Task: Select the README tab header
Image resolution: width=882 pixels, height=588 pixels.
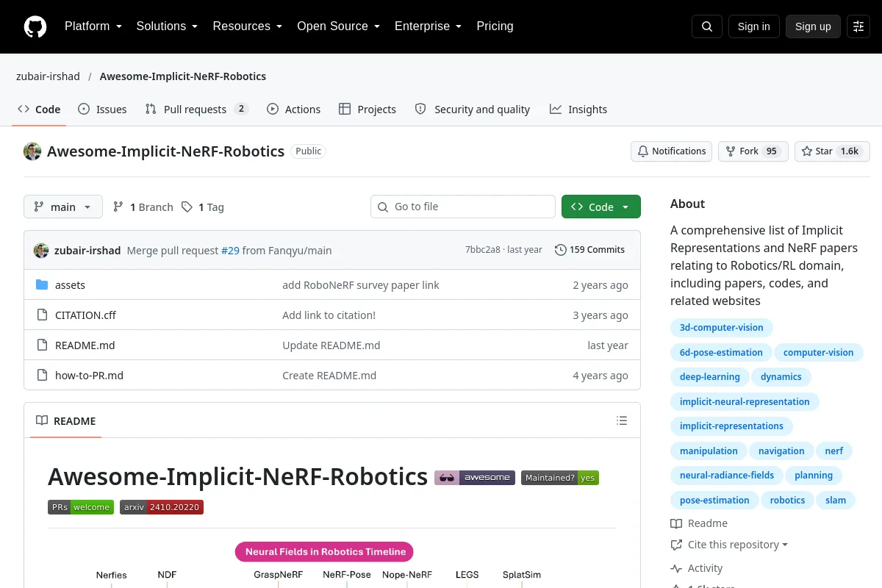Action: [65, 421]
